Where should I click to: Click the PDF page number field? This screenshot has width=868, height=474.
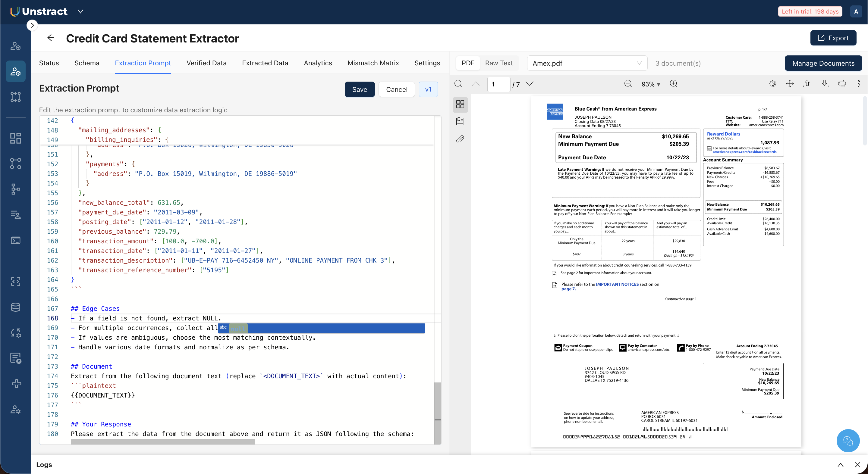point(498,84)
